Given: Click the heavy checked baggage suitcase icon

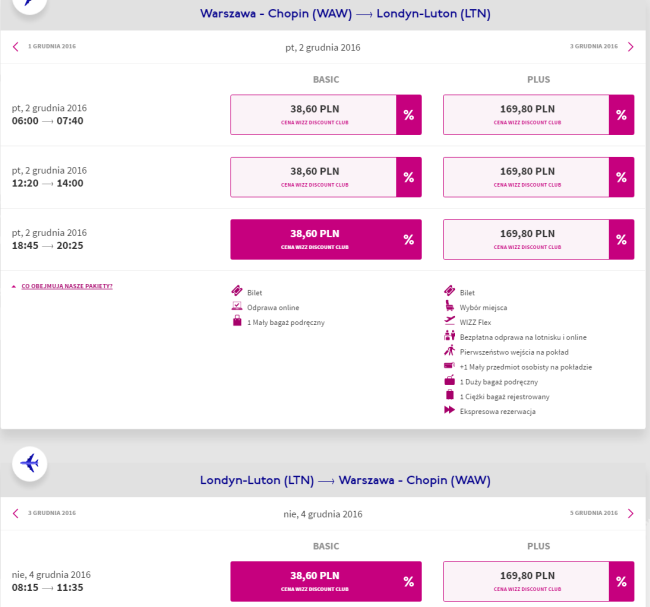Looking at the screenshot, I should pos(449,395).
